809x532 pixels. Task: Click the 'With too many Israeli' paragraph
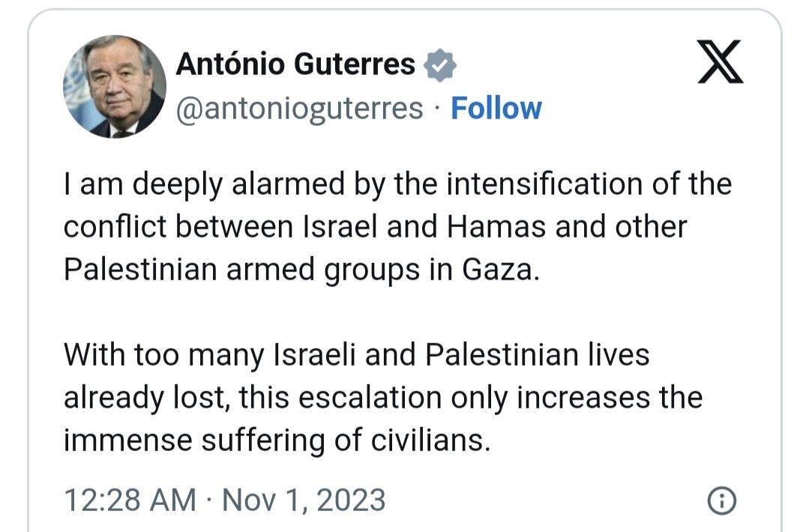click(383, 397)
